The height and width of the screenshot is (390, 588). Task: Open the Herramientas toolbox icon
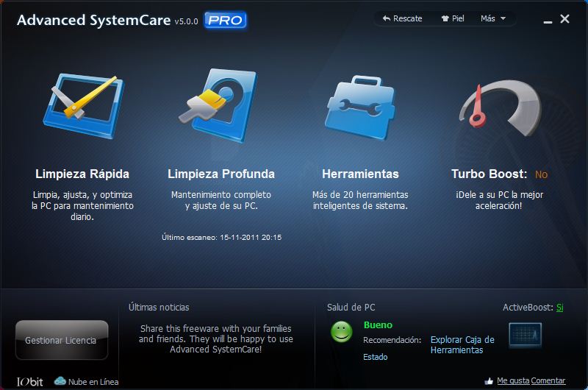click(x=360, y=107)
